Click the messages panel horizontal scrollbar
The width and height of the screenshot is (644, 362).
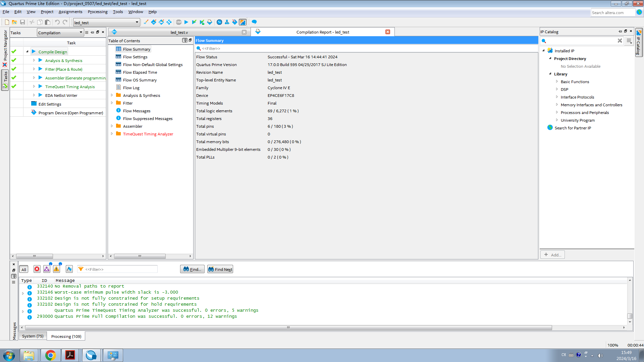[x=288, y=327]
